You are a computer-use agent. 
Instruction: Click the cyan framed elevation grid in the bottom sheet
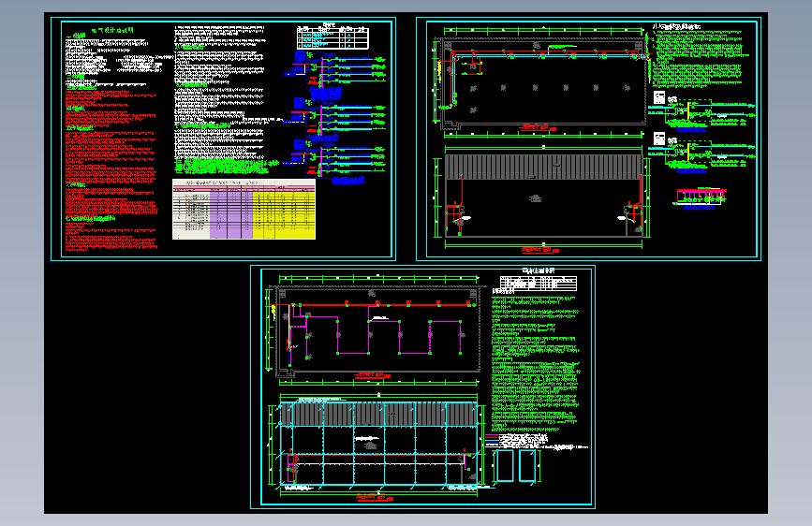(378, 444)
